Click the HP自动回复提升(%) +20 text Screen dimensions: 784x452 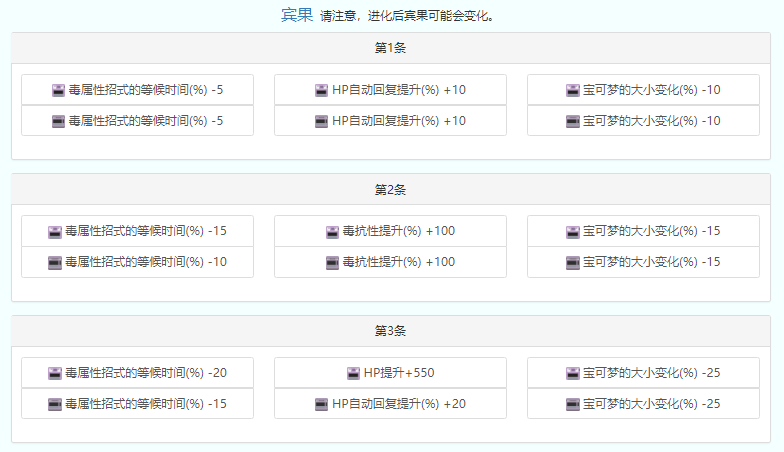click(x=399, y=404)
